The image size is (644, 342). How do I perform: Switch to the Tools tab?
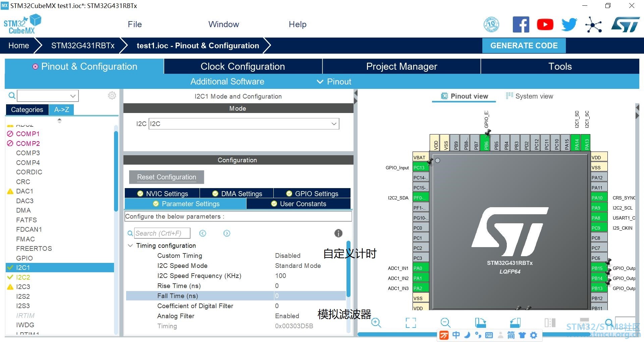click(x=560, y=66)
